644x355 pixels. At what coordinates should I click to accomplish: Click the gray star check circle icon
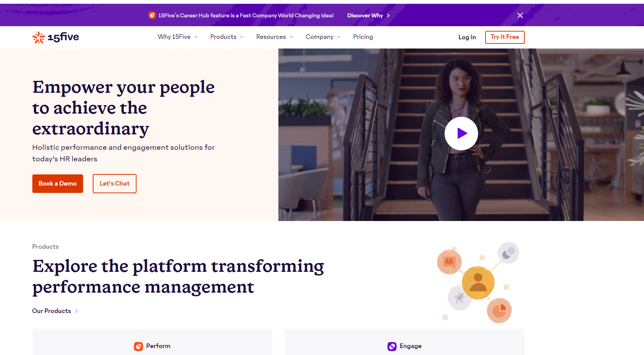click(460, 298)
